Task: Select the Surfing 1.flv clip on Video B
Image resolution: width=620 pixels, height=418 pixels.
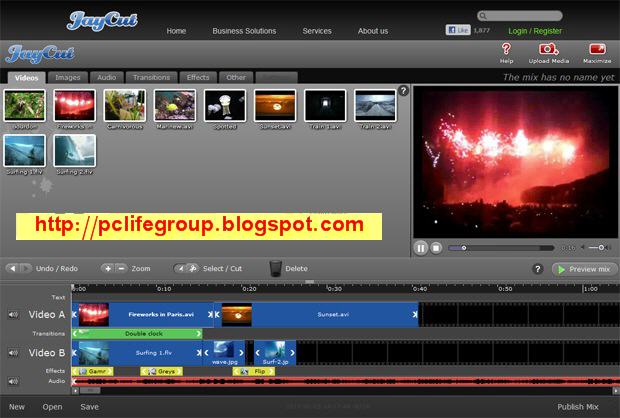Action: 137,353
